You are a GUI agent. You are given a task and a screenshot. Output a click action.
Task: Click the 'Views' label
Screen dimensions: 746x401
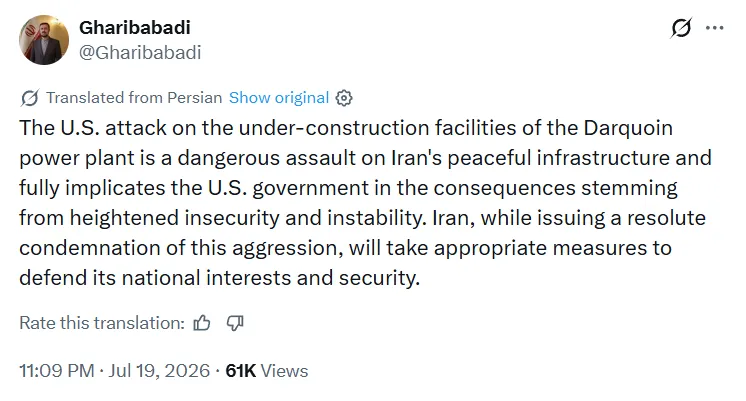285,371
